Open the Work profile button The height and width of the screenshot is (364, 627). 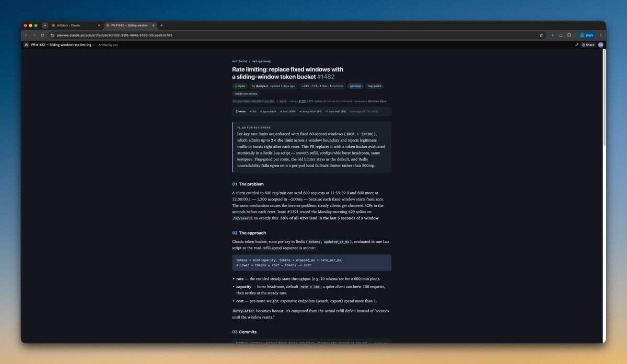tap(586, 35)
